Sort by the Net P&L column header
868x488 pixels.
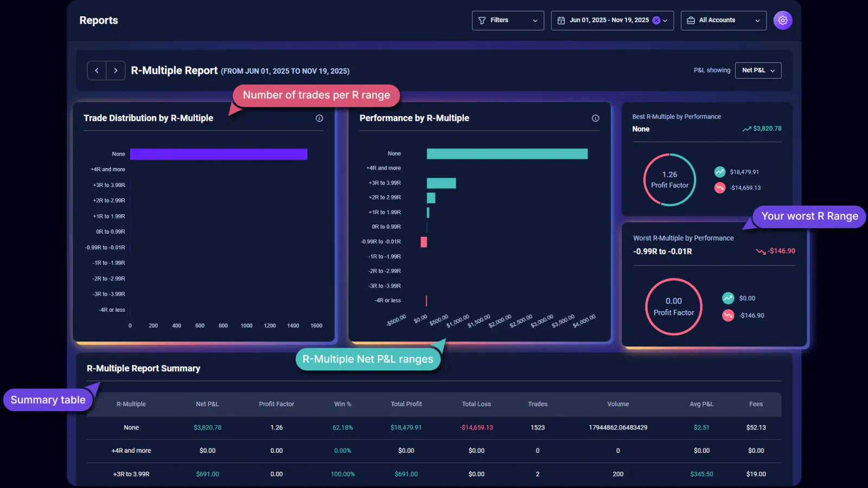pyautogui.click(x=207, y=404)
